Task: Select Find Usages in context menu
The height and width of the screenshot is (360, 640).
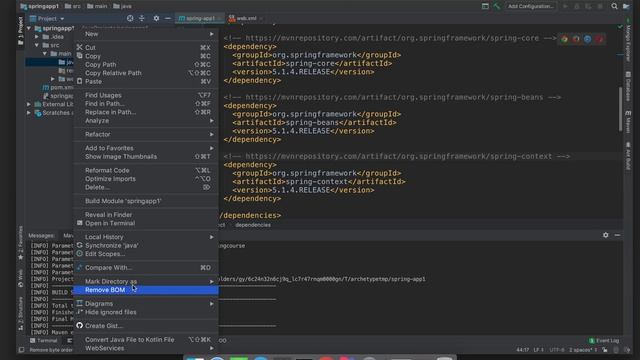Action: pos(146,95)
